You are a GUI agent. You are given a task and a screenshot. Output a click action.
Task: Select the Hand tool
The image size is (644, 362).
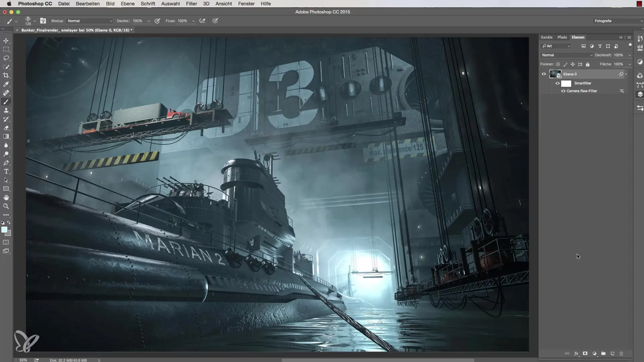[6, 198]
